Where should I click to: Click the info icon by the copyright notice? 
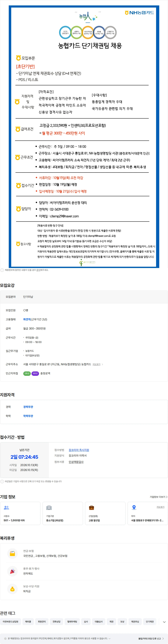tap(5, 639)
